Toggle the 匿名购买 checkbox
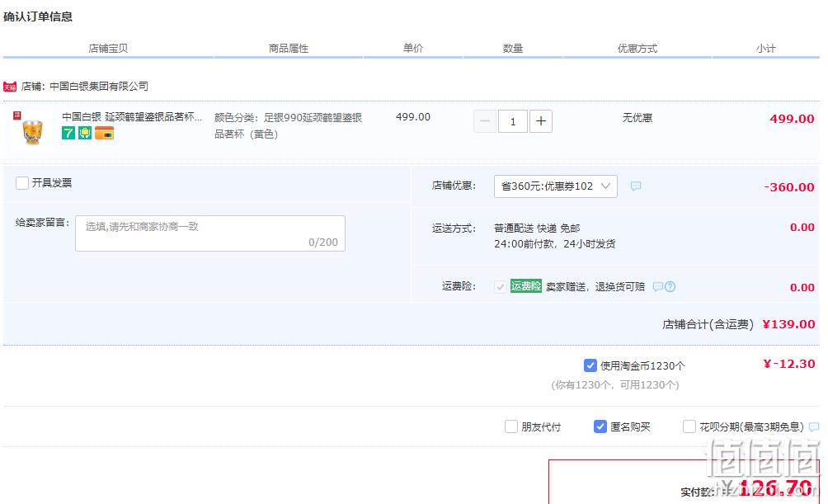Screen dimensions: 828x504 tap(600, 426)
